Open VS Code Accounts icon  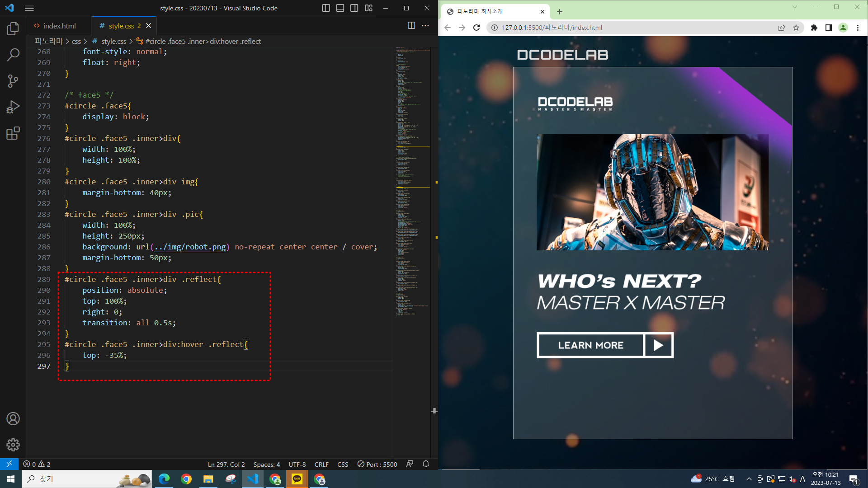pos(13,419)
